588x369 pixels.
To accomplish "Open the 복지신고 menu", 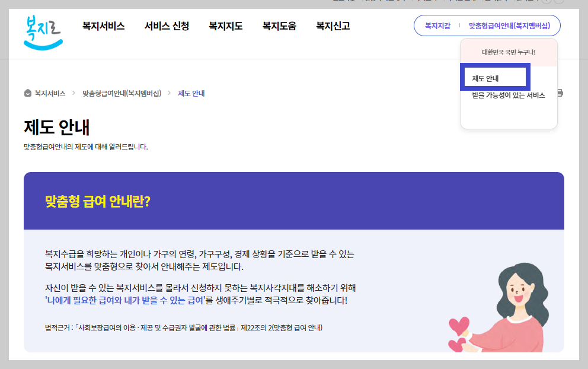I will (x=332, y=26).
